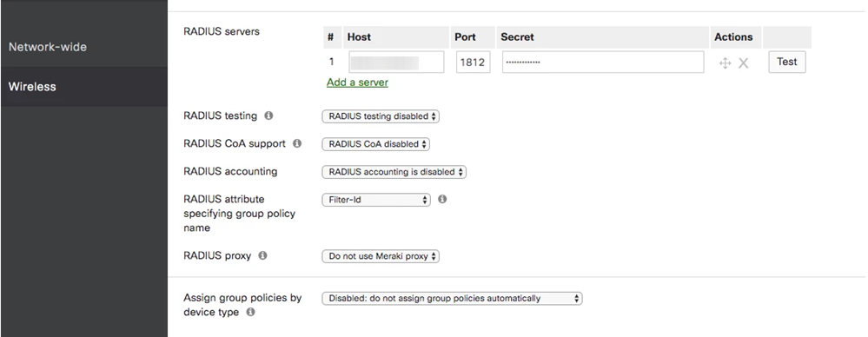Click the Add a server link
Viewport: 868px width, 337px height.
tap(357, 83)
